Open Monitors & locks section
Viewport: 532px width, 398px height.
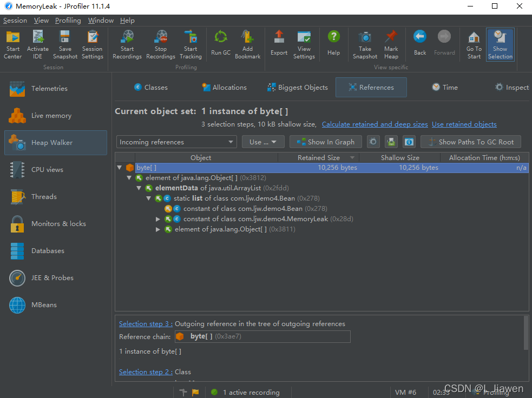[x=56, y=224]
